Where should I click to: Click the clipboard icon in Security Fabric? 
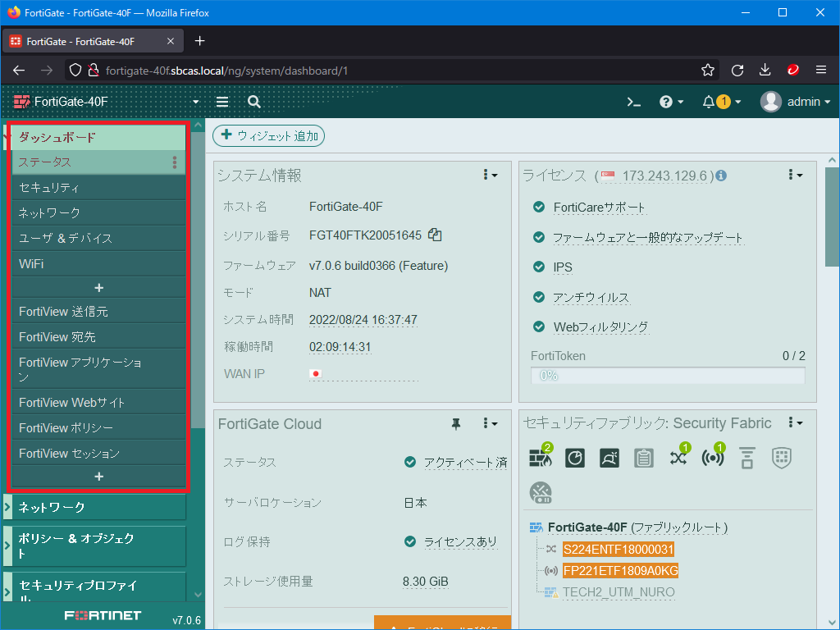click(x=643, y=458)
